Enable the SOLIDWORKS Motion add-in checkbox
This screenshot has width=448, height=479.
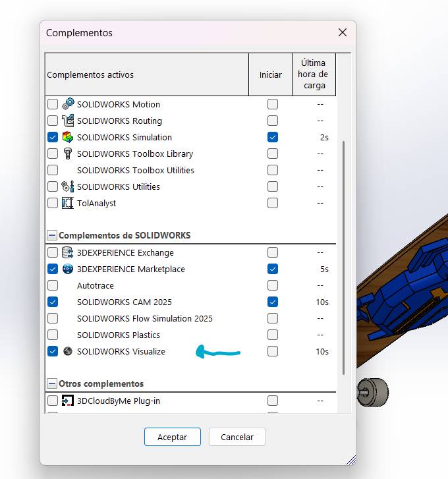coord(53,104)
